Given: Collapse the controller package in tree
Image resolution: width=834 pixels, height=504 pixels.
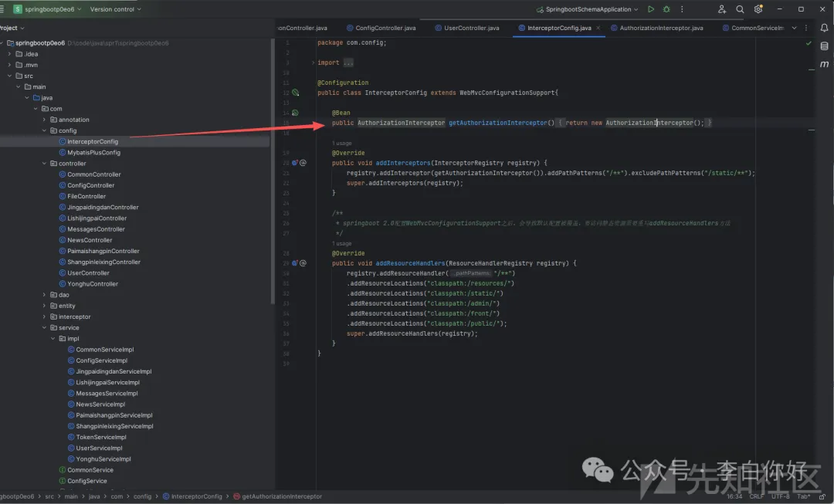Looking at the screenshot, I should (44, 164).
